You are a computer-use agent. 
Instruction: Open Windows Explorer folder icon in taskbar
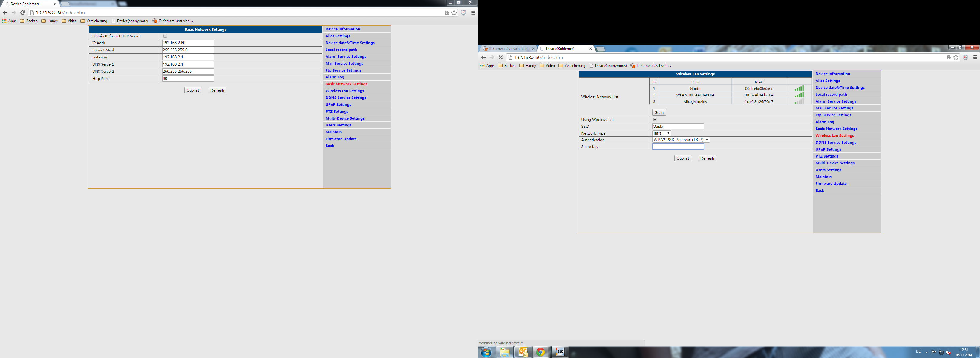point(504,352)
